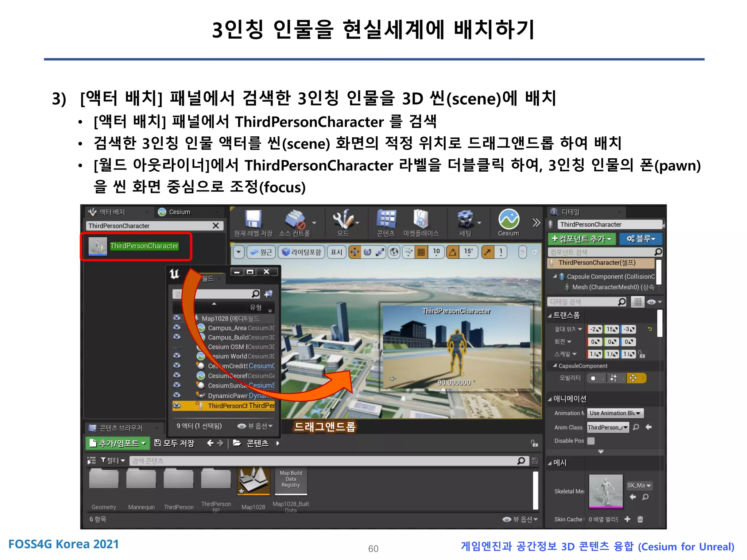Open the 표시 show flags menu
The image size is (747, 560).
[336, 252]
